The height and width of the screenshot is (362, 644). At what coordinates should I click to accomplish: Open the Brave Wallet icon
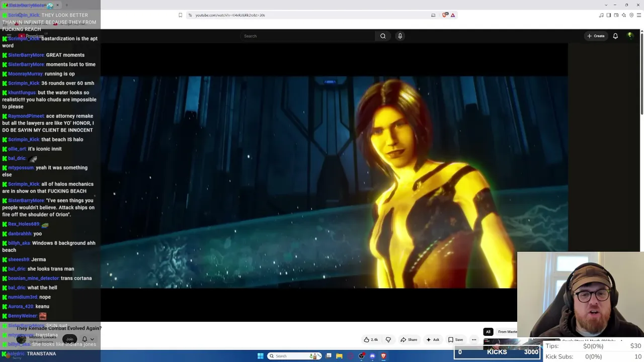[616, 15]
